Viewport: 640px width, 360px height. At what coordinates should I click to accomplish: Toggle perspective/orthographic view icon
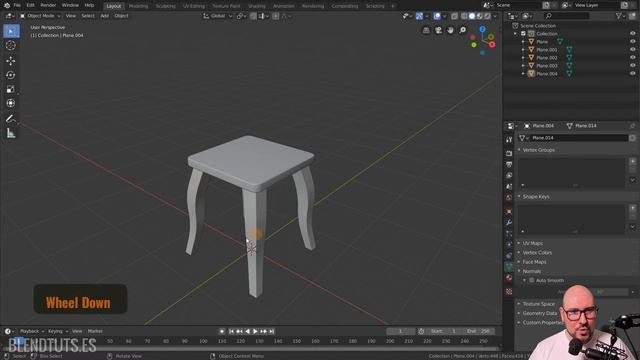tap(426, 30)
